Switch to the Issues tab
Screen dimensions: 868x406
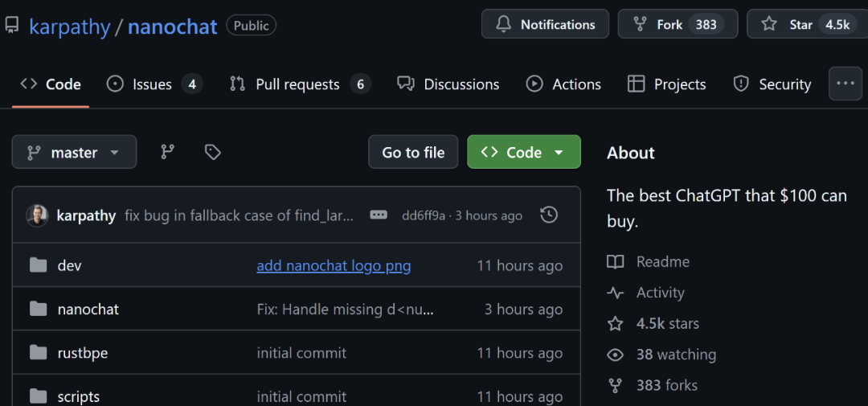[x=154, y=84]
